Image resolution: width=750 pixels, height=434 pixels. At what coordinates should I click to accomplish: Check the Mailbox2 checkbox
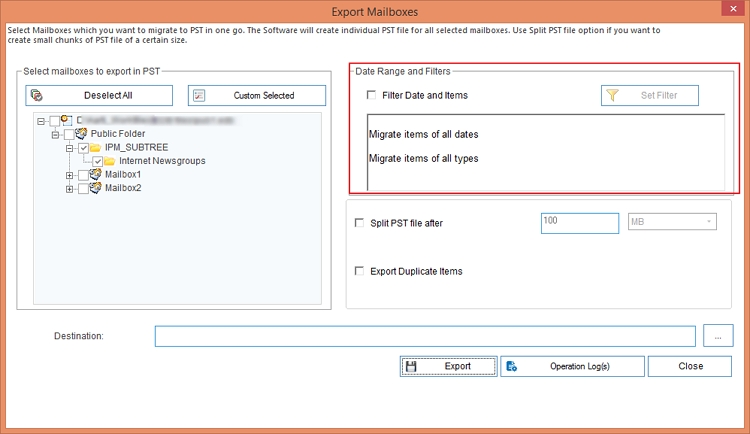[83, 189]
